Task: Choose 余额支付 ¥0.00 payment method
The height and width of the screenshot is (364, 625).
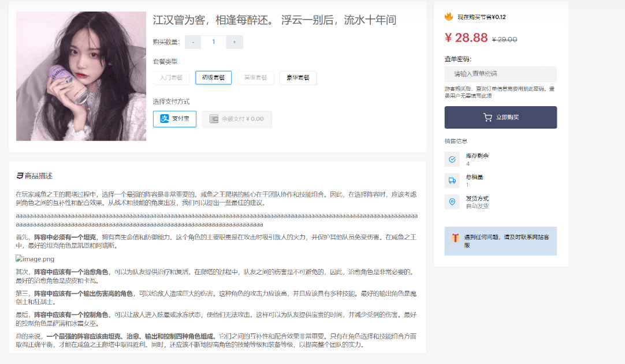Action: coord(237,119)
